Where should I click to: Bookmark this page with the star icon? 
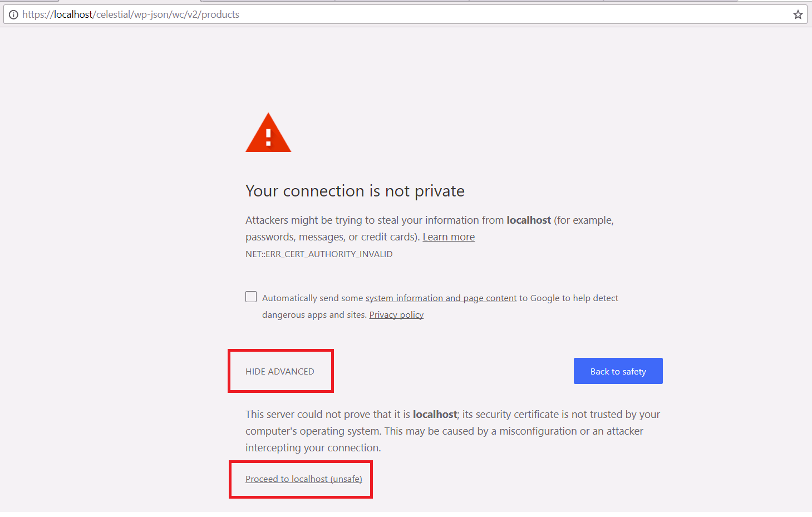point(798,15)
